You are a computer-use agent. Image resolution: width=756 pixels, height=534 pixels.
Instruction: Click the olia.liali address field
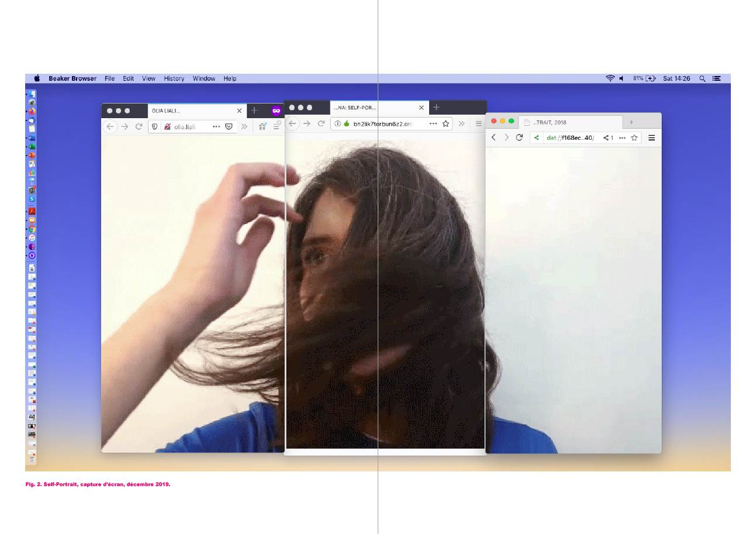pyautogui.click(x=190, y=126)
